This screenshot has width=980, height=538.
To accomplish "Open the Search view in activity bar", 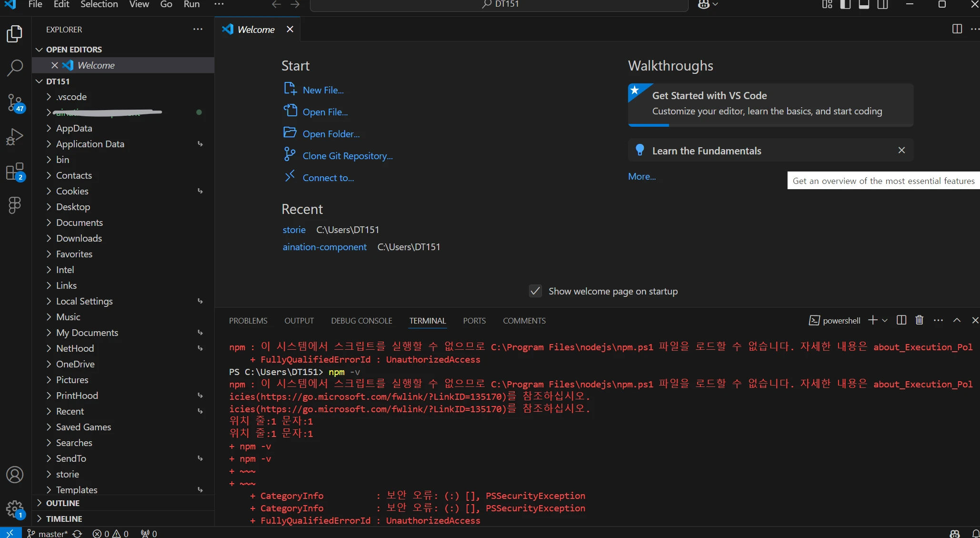I will [15, 68].
